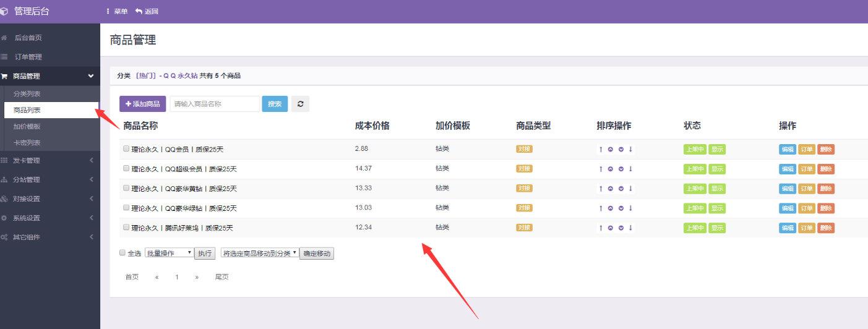The width and height of the screenshot is (868, 329).
Task: Open 加价模板 in the sidebar submenu
Action: [x=27, y=126]
